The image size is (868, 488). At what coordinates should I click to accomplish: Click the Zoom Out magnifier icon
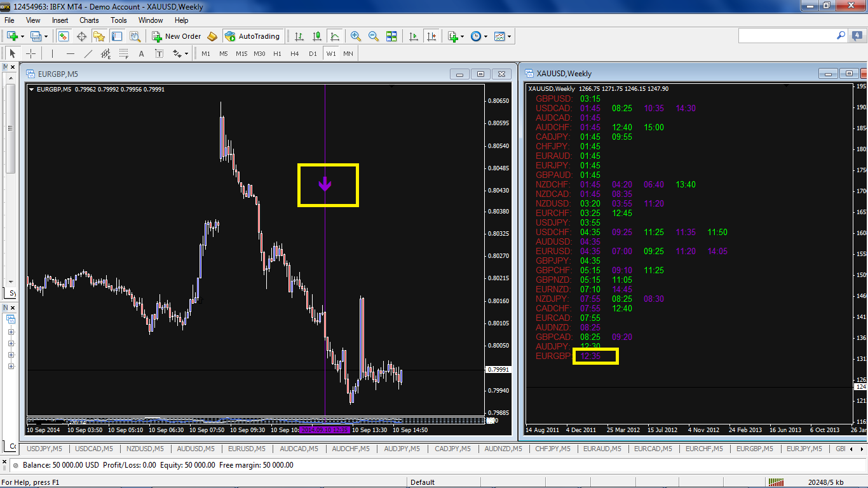[x=374, y=37]
